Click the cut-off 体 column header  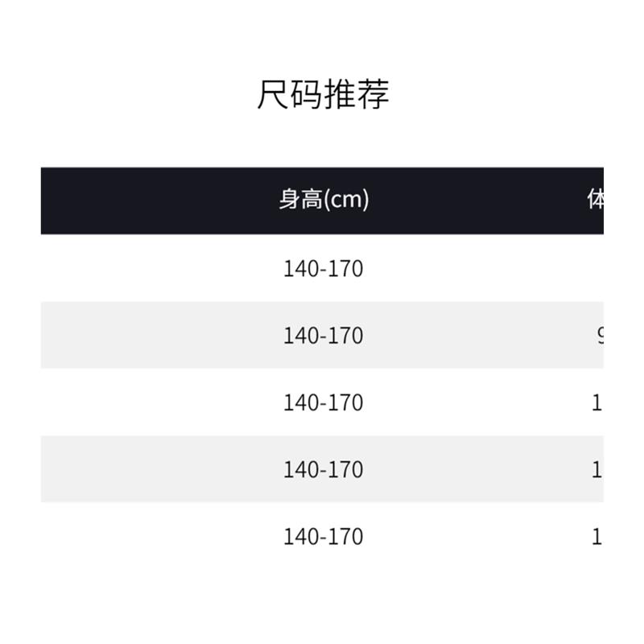tap(596, 200)
